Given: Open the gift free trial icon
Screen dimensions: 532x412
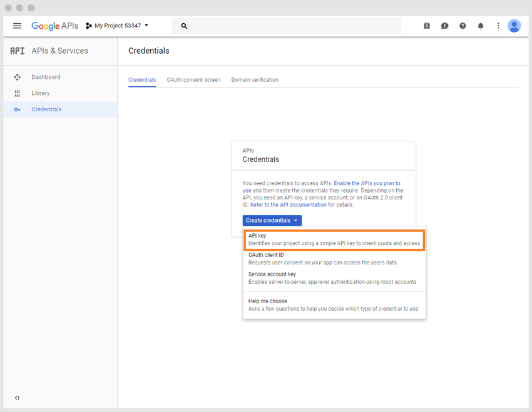Looking at the screenshot, I should coord(427,26).
